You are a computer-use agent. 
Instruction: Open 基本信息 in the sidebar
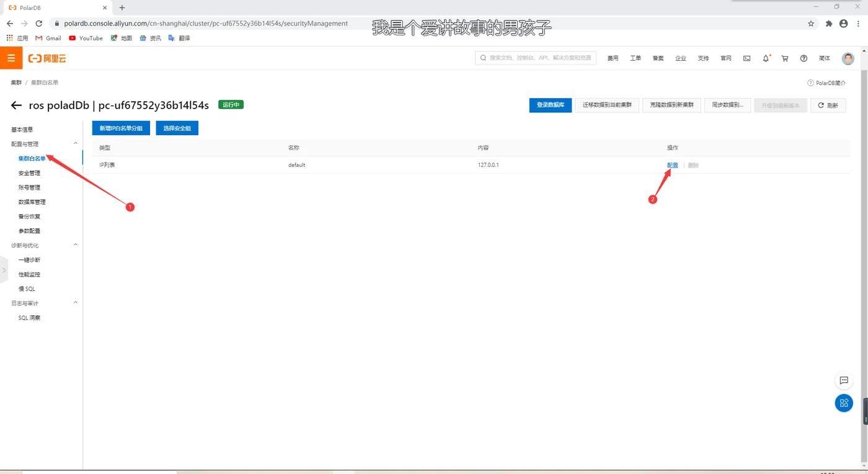point(22,129)
